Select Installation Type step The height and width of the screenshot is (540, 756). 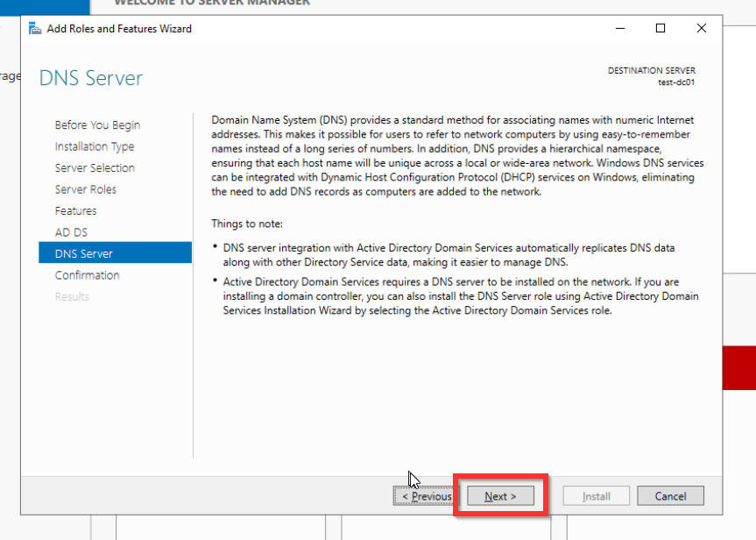[95, 146]
